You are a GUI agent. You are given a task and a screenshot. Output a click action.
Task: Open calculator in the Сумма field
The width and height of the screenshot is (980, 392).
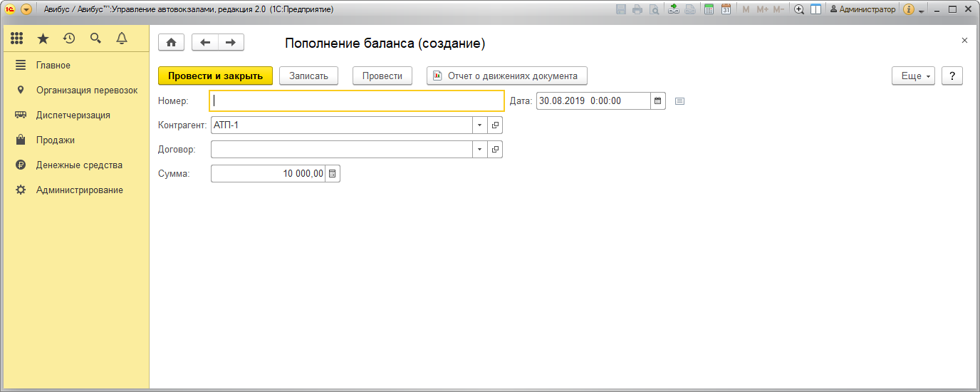tap(333, 174)
